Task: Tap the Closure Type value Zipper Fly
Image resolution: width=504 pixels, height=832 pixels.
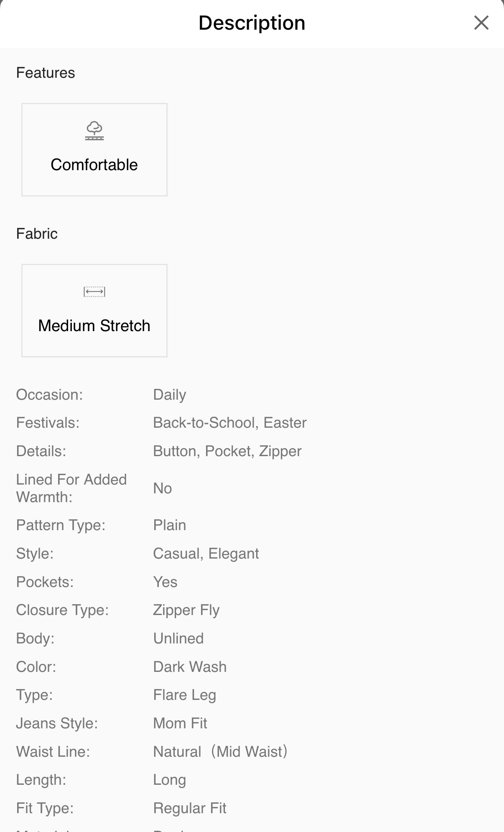Action: click(186, 610)
